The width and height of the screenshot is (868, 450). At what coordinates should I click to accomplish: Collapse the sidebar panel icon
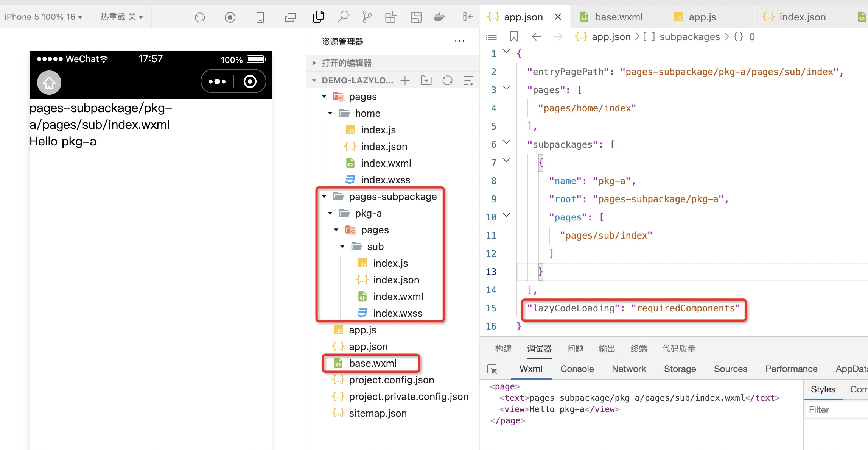tap(468, 17)
